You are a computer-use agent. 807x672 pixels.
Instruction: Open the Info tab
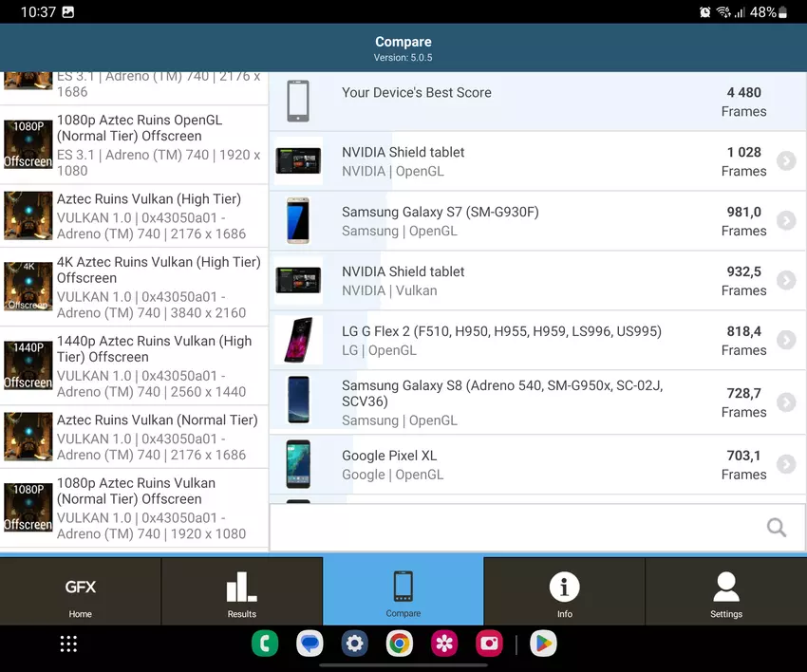[x=565, y=592]
